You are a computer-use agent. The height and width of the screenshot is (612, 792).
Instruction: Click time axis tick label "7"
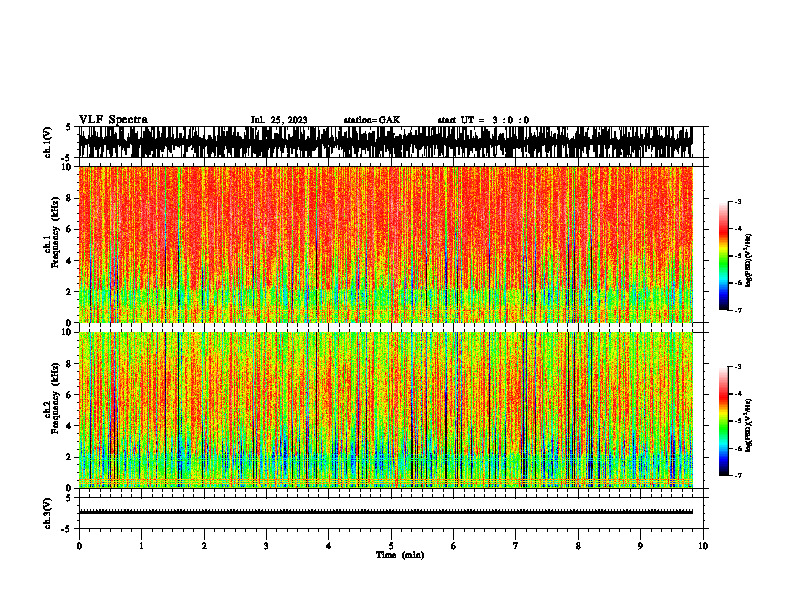coord(516,546)
